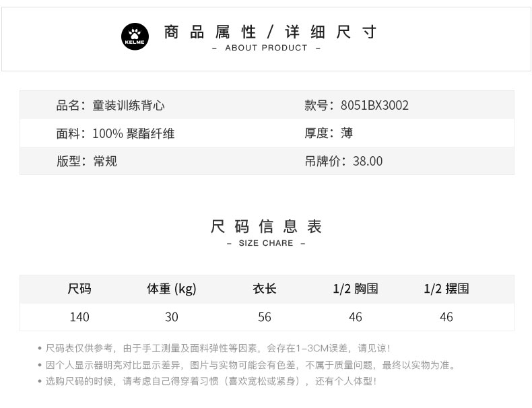This screenshot has width=532, height=408.
Task: Select the garment length value 56
Action: tap(265, 317)
